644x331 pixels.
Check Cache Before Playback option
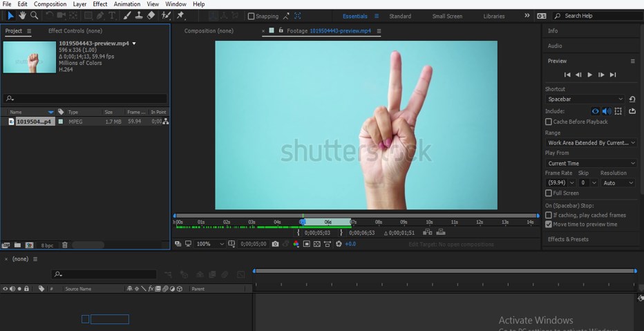click(x=549, y=122)
